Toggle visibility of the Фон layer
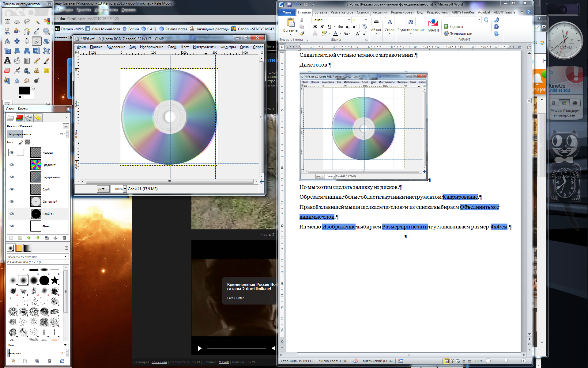The image size is (588, 368). pyautogui.click(x=12, y=226)
